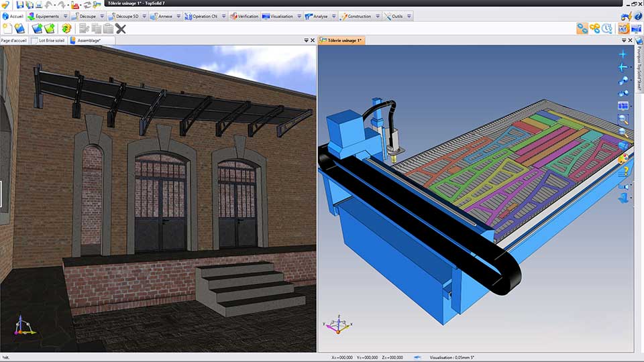Open the Page d'accueil document tab
644x362 pixels.
click(x=14, y=40)
